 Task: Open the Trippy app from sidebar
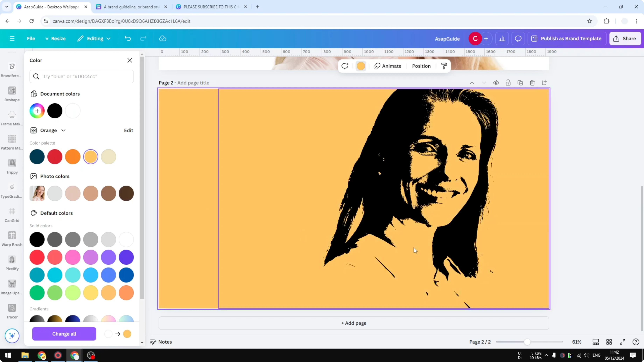pyautogui.click(x=12, y=166)
